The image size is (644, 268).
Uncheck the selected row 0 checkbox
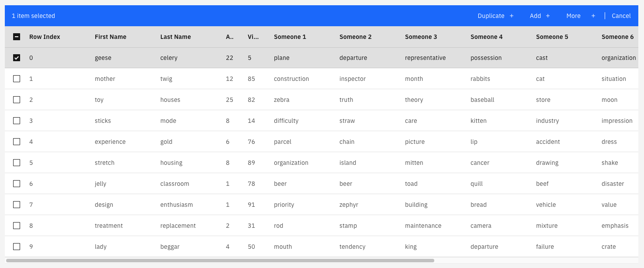pyautogui.click(x=17, y=57)
